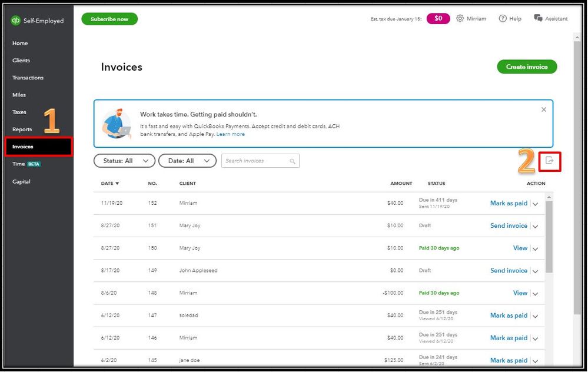This screenshot has width=588, height=372.
Task: Click the STATUS column header
Action: click(436, 184)
